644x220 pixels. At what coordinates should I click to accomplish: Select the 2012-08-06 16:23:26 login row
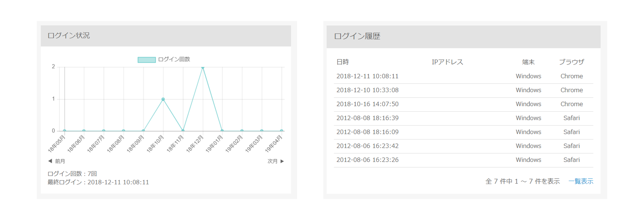click(464, 160)
